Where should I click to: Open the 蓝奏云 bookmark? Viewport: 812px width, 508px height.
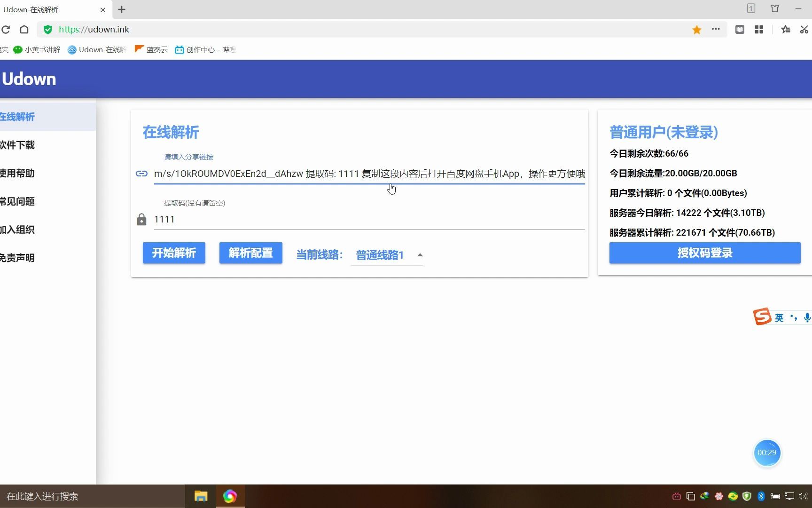(151, 49)
